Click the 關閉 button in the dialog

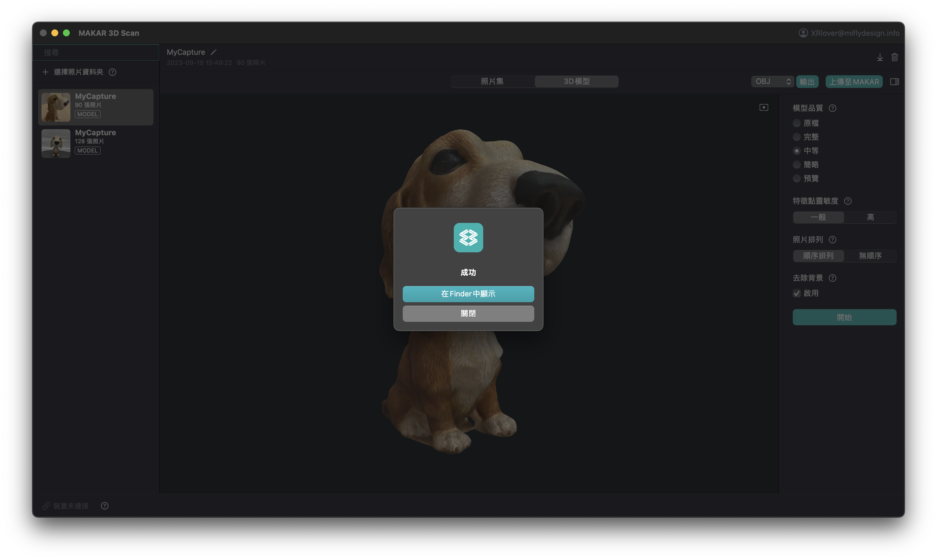(x=468, y=313)
